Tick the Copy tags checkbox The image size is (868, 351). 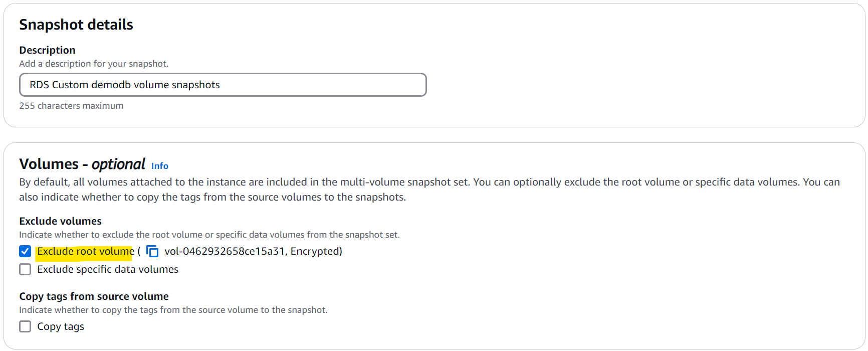(25, 326)
